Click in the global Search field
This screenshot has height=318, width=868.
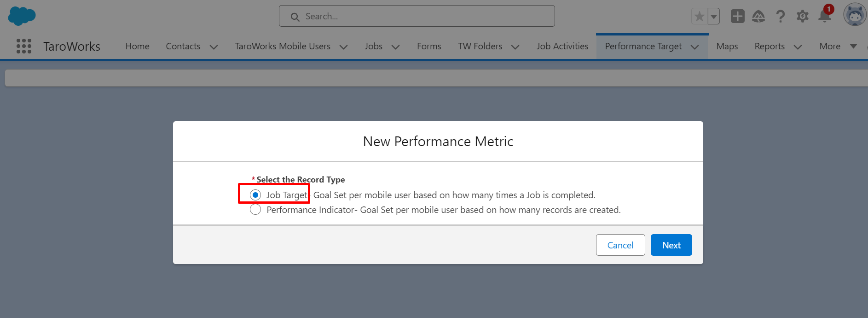click(x=417, y=16)
